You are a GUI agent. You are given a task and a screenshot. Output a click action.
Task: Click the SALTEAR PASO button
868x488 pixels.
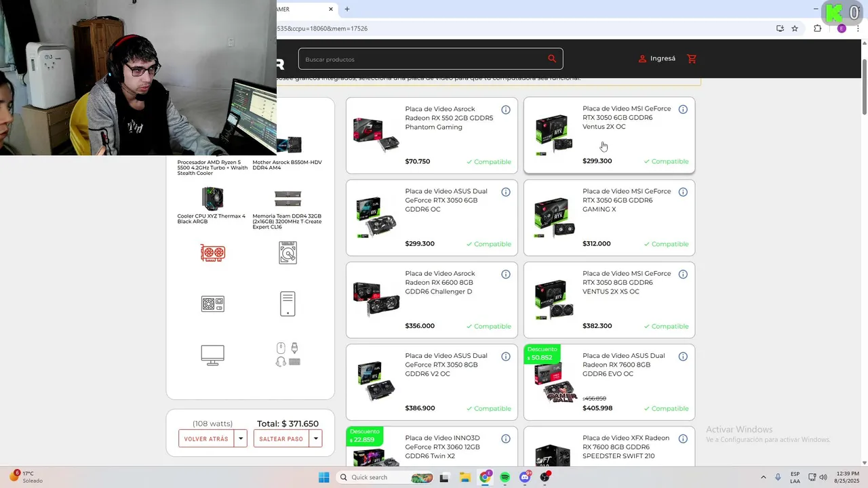(281, 439)
